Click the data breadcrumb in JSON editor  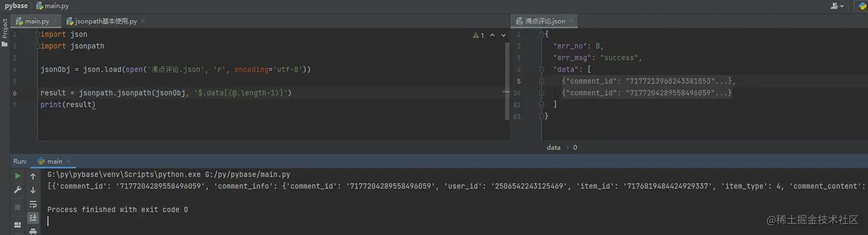point(553,148)
